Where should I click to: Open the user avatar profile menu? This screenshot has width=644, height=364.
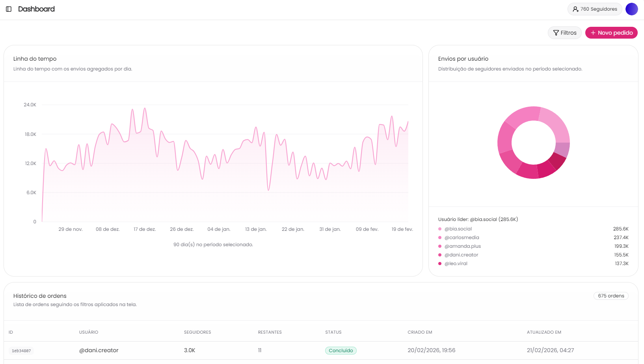[x=631, y=9]
